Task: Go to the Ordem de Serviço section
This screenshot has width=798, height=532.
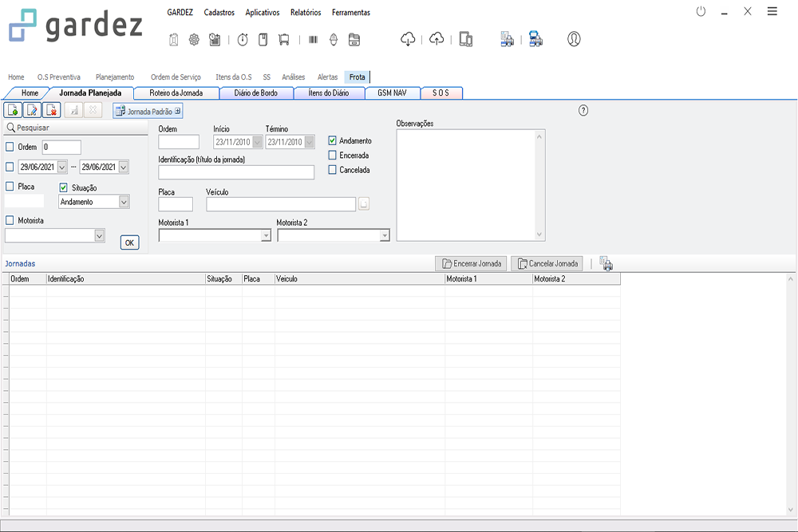Action: coord(176,77)
